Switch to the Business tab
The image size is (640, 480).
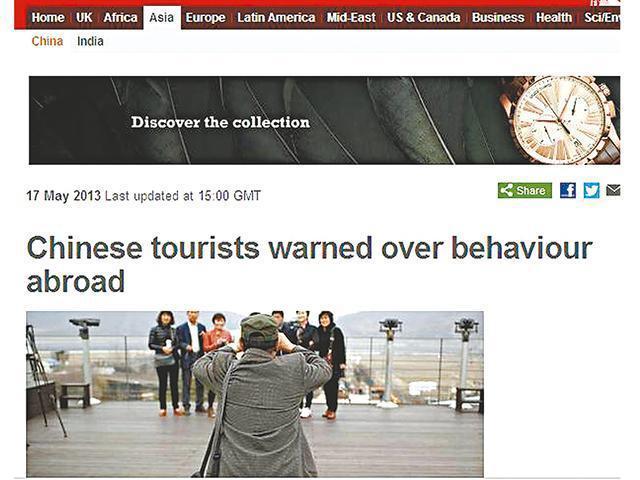point(498,18)
